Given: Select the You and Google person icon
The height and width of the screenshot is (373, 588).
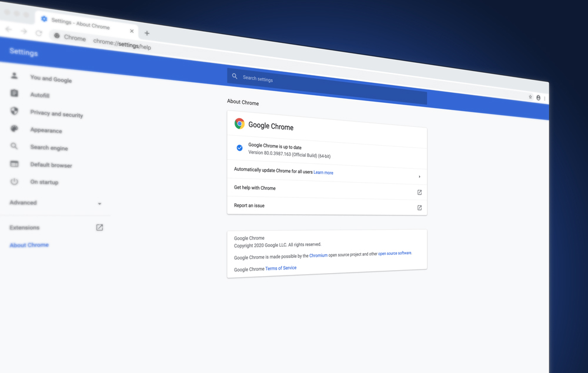Looking at the screenshot, I should pos(14,76).
